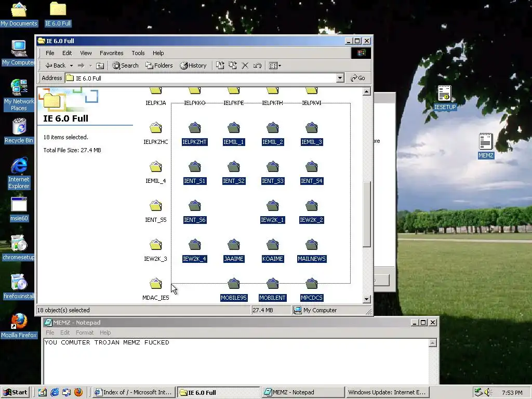Click the Address bar field
The width and height of the screenshot is (532, 399).
point(205,78)
